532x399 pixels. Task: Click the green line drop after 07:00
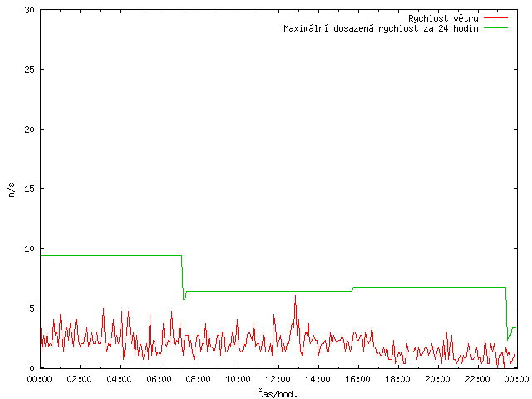(x=183, y=278)
